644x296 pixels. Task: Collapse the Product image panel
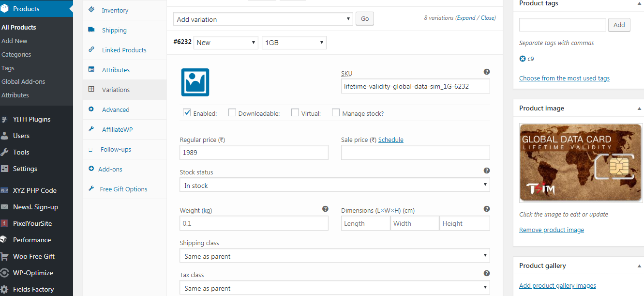639,109
